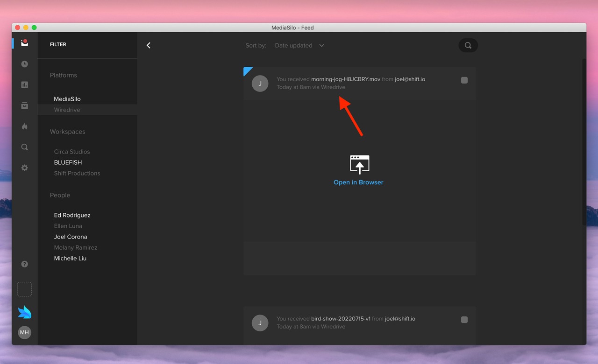Click the Open in Browser link
The image size is (598, 364).
point(358,182)
